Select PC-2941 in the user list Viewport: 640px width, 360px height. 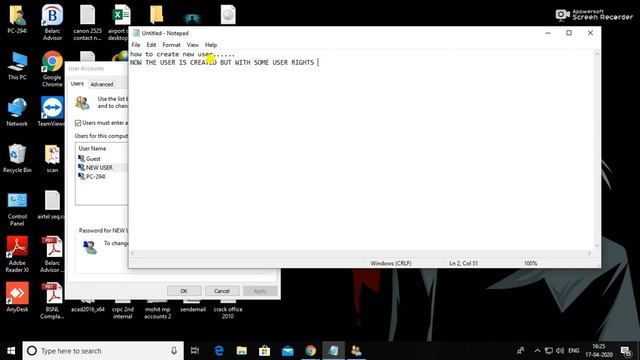coord(96,177)
